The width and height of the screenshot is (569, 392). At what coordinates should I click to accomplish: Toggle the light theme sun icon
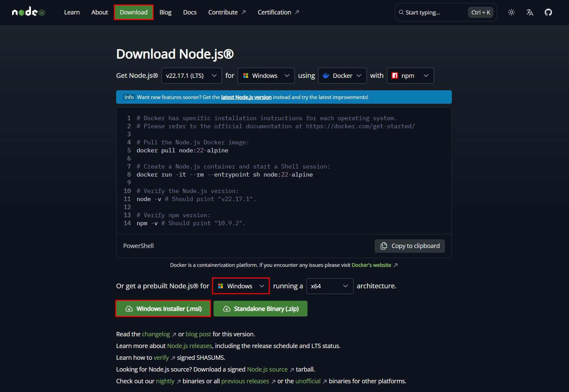pos(511,12)
